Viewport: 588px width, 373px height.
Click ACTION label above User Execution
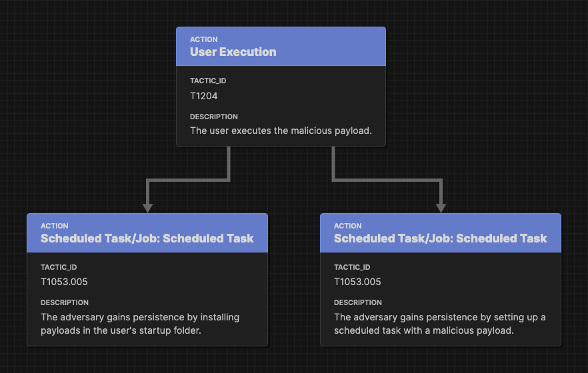point(203,39)
